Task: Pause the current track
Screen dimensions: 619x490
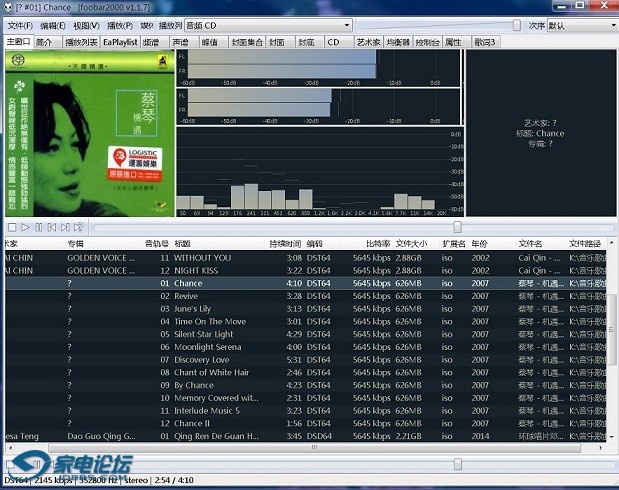Action: pos(38,228)
